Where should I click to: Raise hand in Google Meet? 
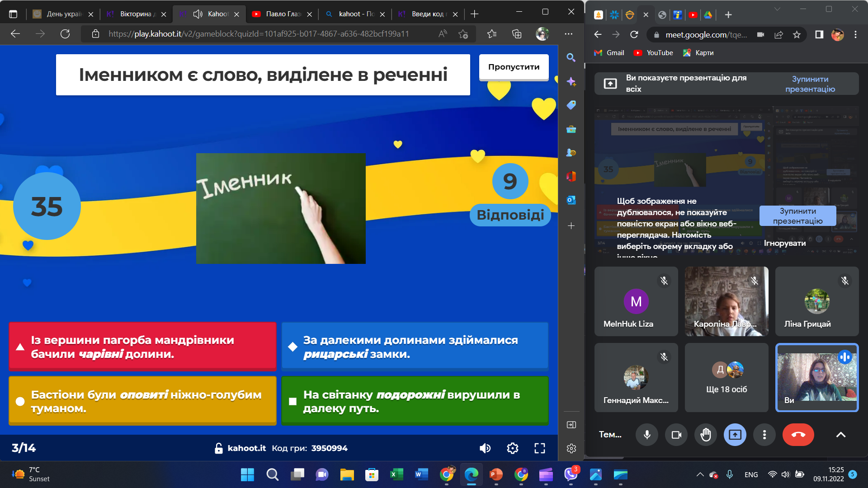tap(705, 435)
